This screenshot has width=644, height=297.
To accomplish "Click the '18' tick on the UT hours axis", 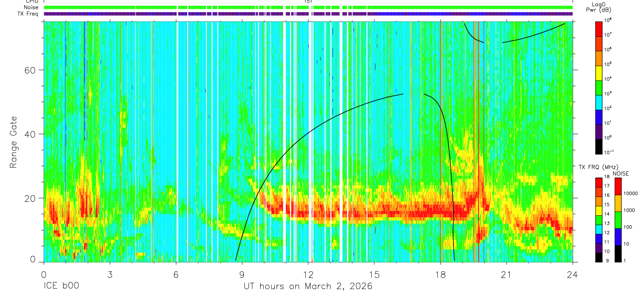I will tap(441, 274).
